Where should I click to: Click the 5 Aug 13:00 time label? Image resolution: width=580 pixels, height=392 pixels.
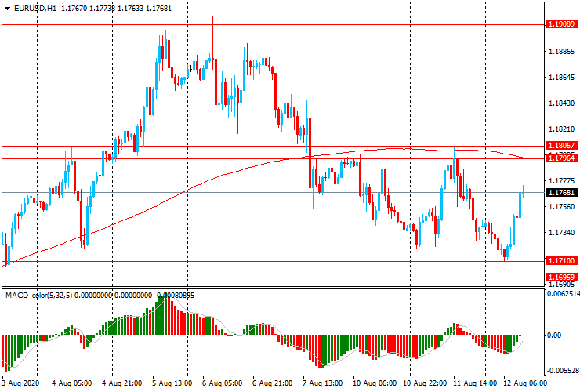click(172, 383)
